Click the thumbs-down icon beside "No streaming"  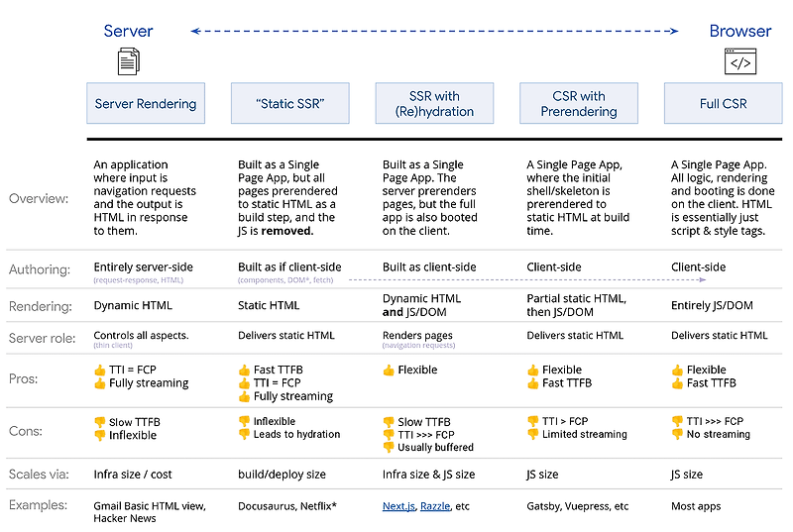(679, 434)
